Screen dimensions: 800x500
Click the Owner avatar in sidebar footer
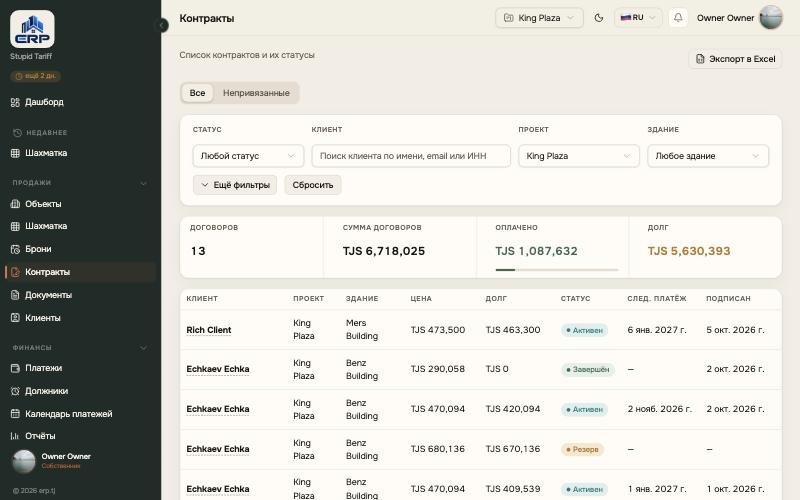pyautogui.click(x=23, y=461)
